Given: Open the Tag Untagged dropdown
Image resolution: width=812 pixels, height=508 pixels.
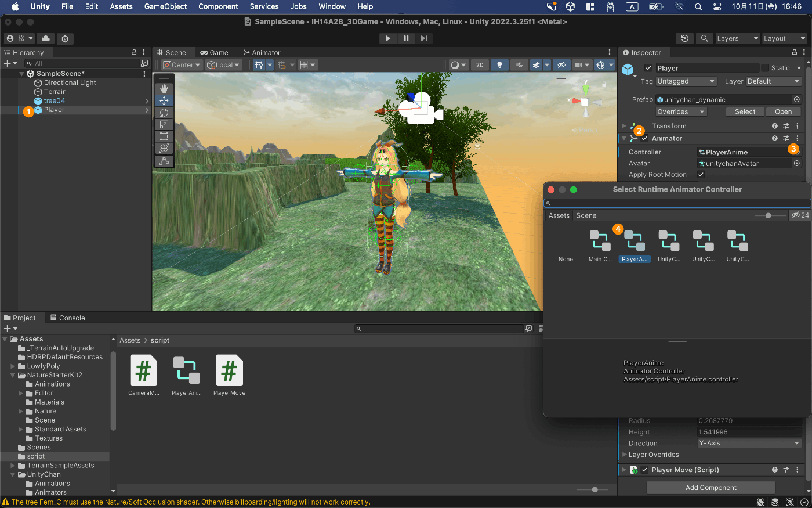Looking at the screenshot, I should [x=687, y=81].
